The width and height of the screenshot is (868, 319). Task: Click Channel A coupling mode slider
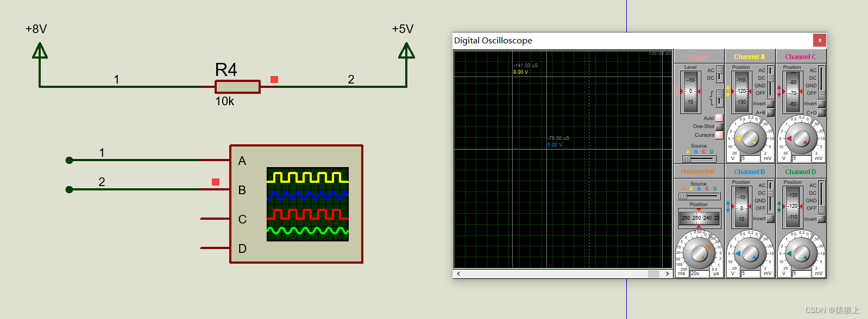(x=770, y=82)
